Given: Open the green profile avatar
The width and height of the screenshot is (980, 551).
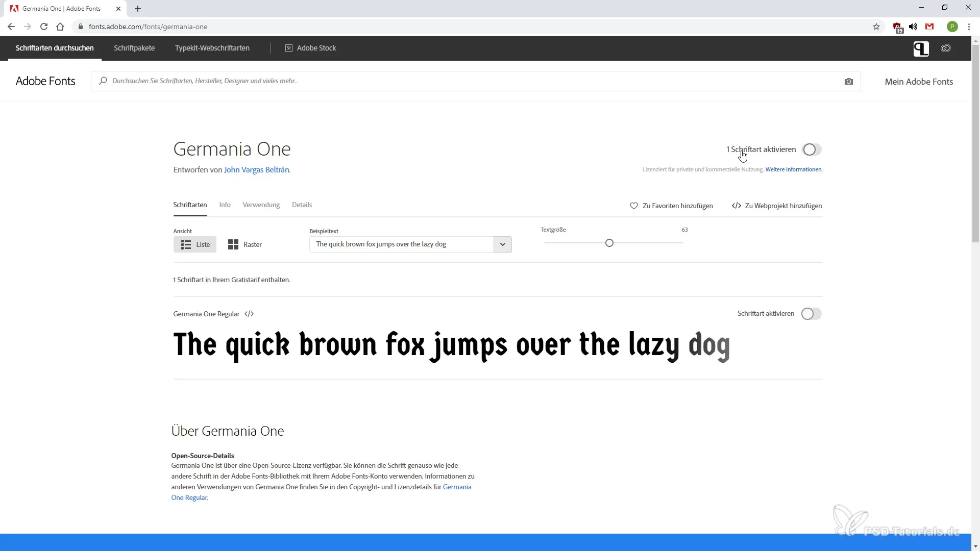Looking at the screenshot, I should point(952,27).
